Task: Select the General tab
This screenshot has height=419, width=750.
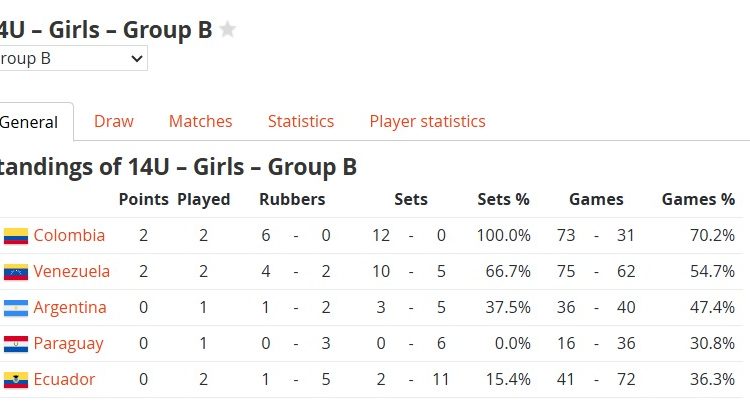Action: pos(28,123)
